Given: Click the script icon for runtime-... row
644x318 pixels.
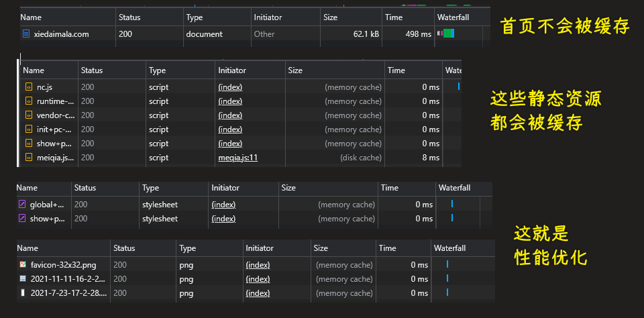Looking at the screenshot, I should coord(29,101).
